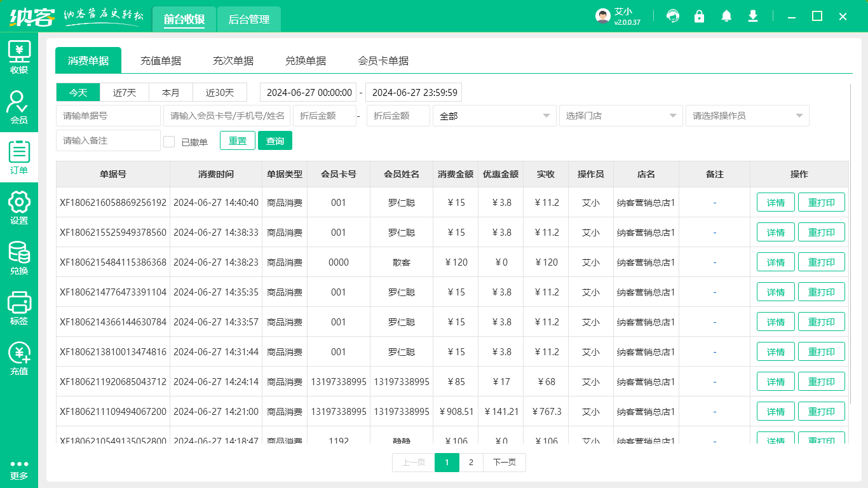Show 更多 more options in sidebar
The width and height of the screenshot is (868, 488).
[x=19, y=470]
